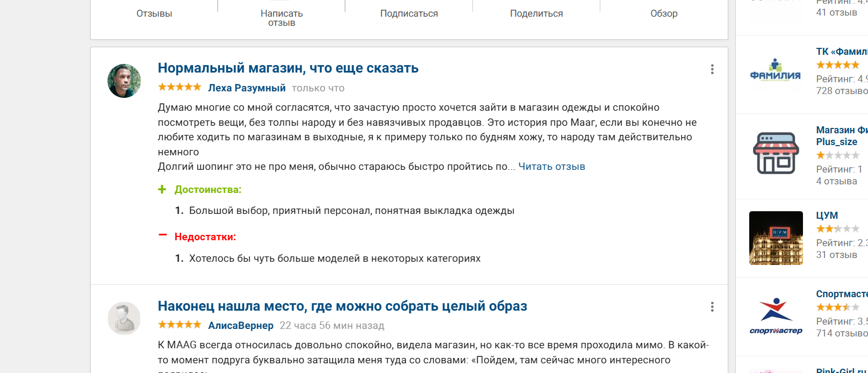This screenshot has height=373, width=868.
Task: Open review Наконец нашла место, где можно собрать
Action: (342, 306)
